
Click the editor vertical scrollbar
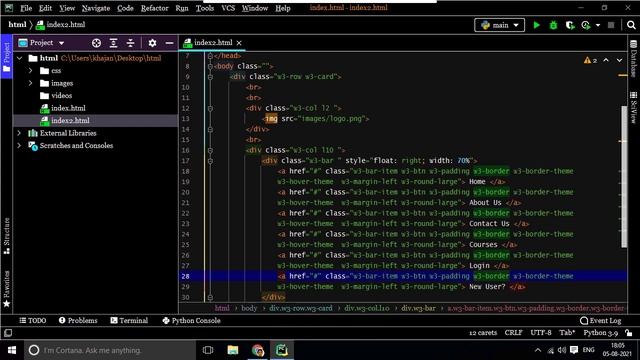pos(624,176)
